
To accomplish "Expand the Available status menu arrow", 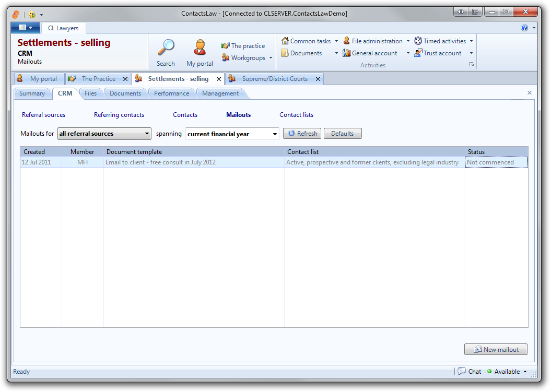I will (525, 371).
